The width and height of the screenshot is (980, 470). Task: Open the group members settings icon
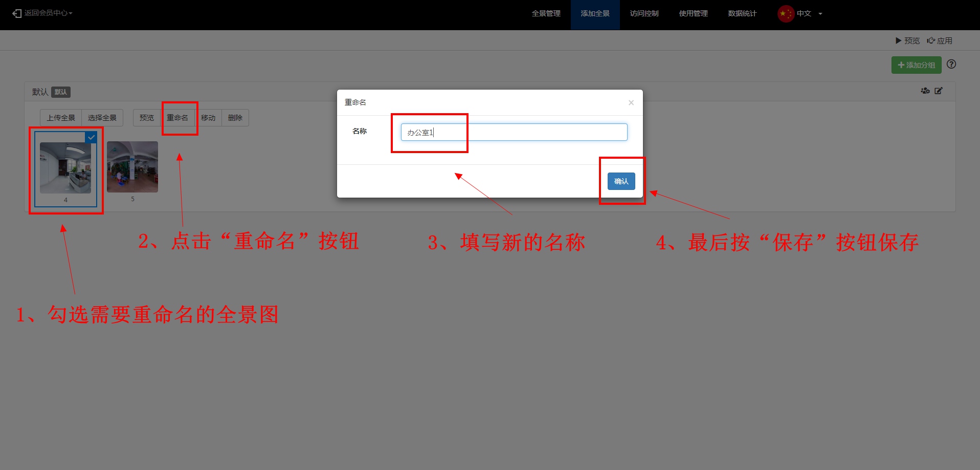click(x=925, y=91)
